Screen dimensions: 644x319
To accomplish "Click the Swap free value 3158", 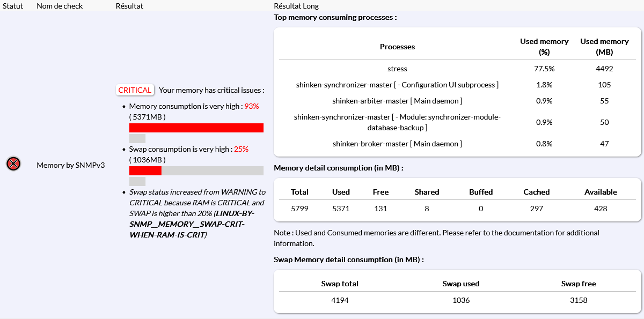I will pos(579,300).
